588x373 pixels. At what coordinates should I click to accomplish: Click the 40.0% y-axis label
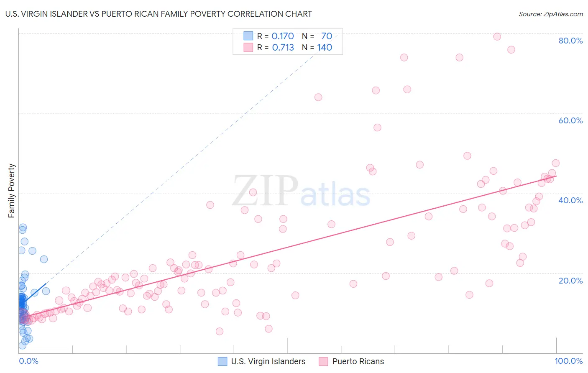tap(570, 200)
